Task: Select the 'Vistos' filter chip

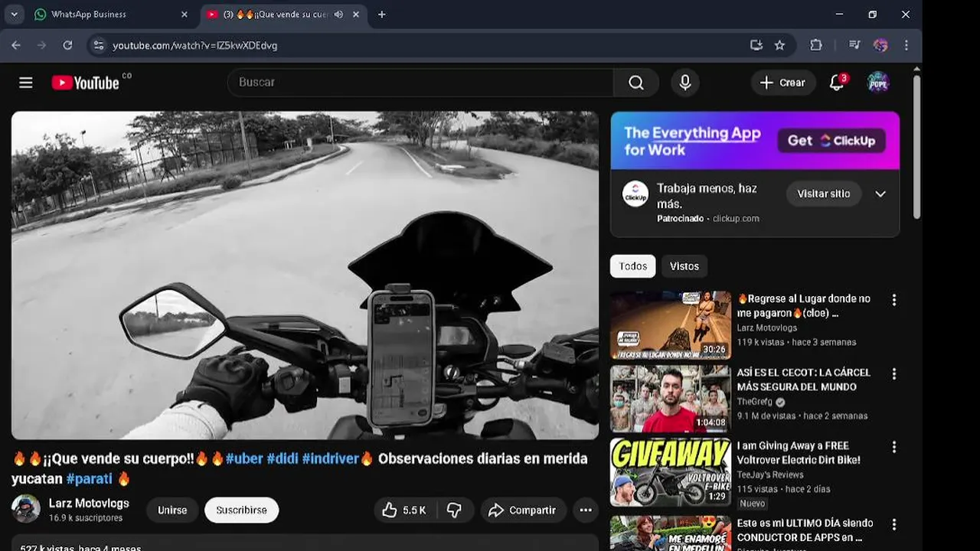Action: pos(684,266)
